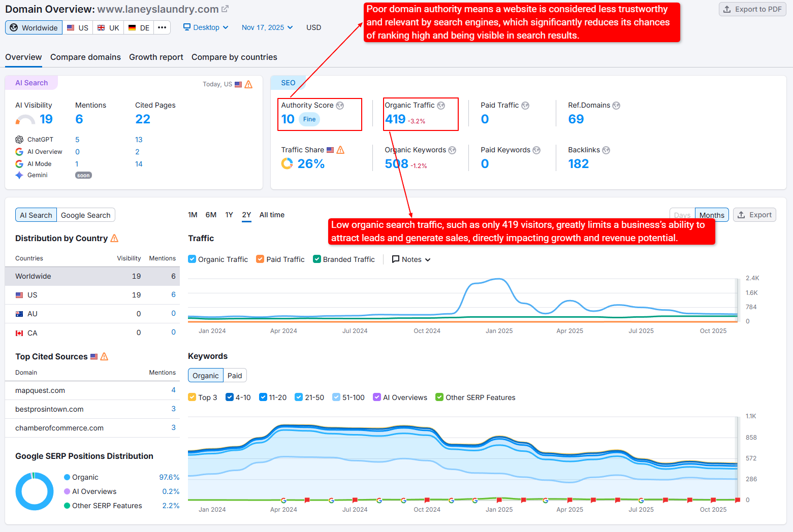Open the Desktop device dropdown
The width and height of the screenshot is (793, 532).
coord(206,27)
